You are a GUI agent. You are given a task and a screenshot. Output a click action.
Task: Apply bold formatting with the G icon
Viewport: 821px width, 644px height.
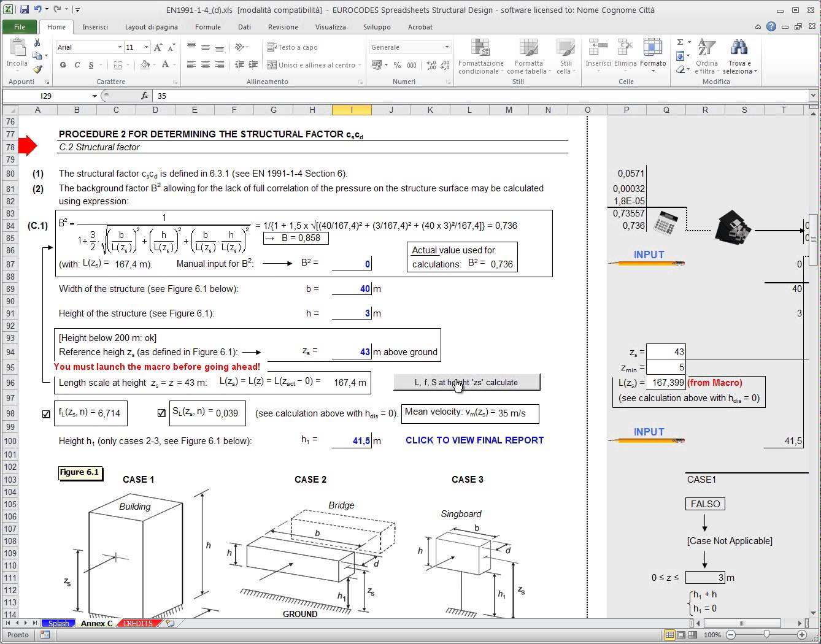click(63, 65)
